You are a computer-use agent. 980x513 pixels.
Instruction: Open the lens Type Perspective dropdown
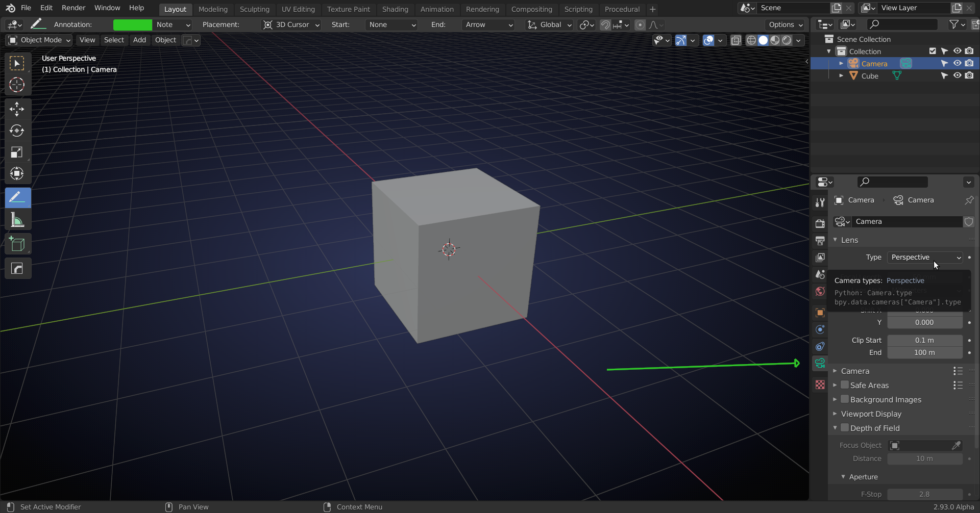(x=925, y=258)
